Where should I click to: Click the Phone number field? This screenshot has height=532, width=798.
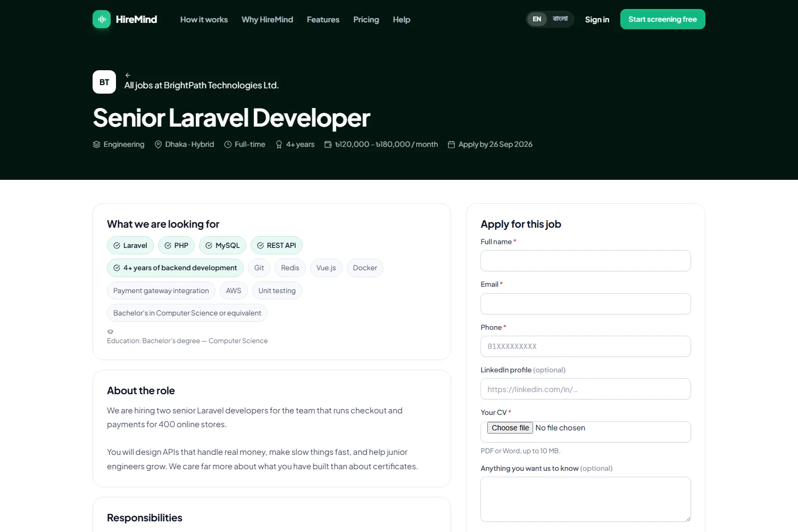[x=585, y=346]
